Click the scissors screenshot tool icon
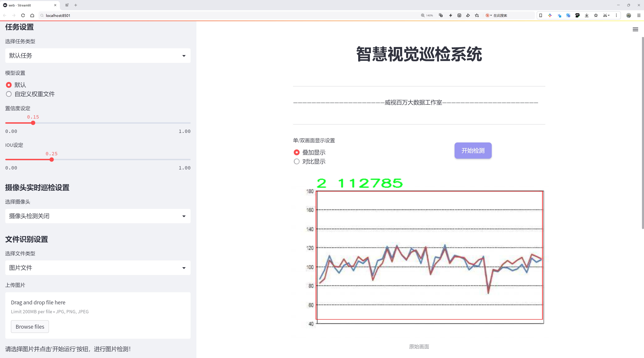This screenshot has height=358, width=644. click(605, 16)
